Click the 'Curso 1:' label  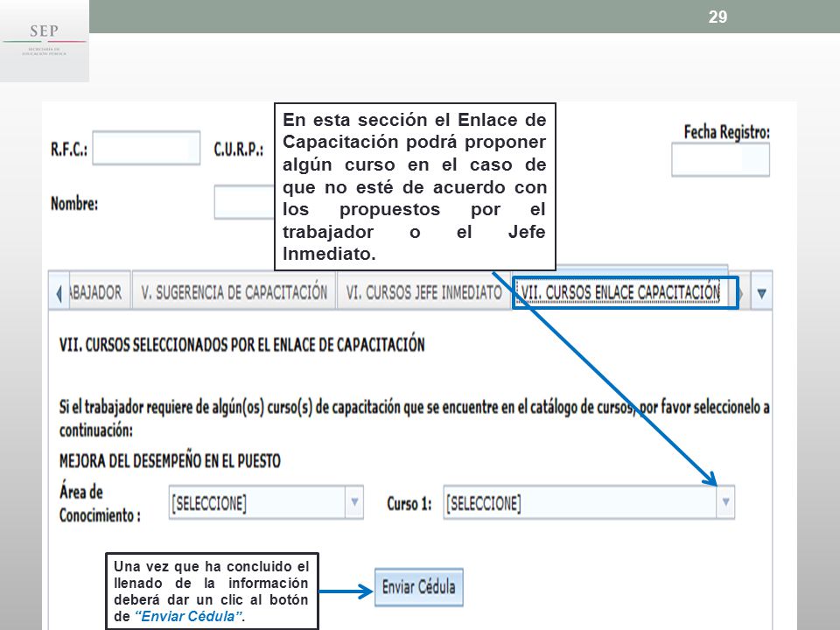click(409, 504)
